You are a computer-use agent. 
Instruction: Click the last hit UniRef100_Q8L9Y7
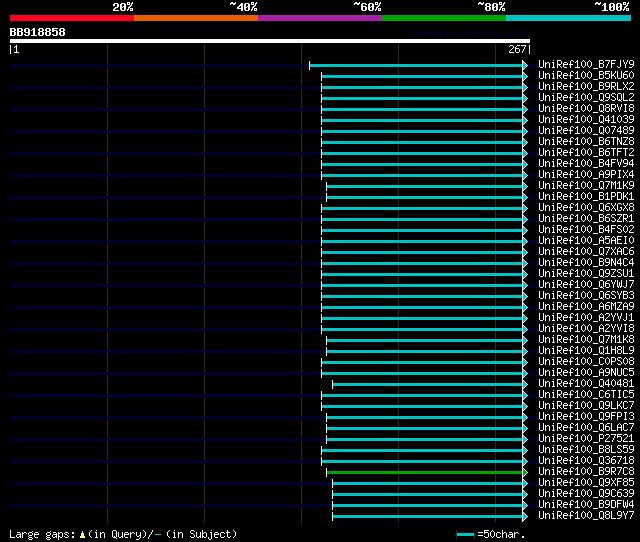[x=586, y=516]
